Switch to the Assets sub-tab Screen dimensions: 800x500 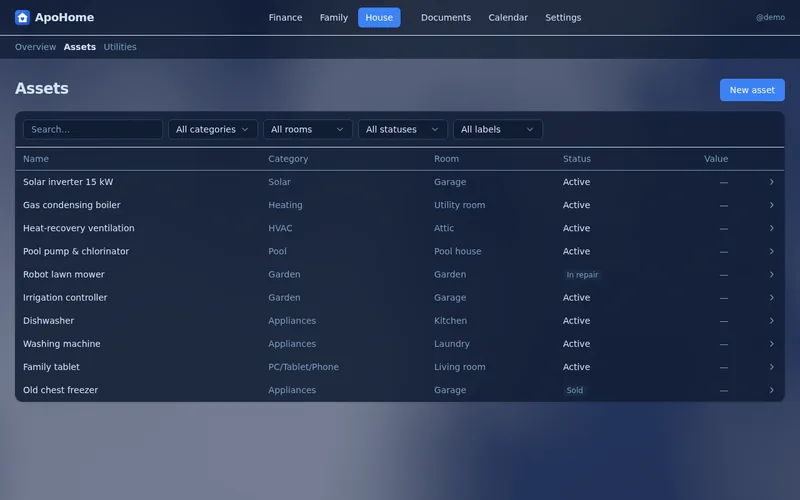click(x=80, y=47)
